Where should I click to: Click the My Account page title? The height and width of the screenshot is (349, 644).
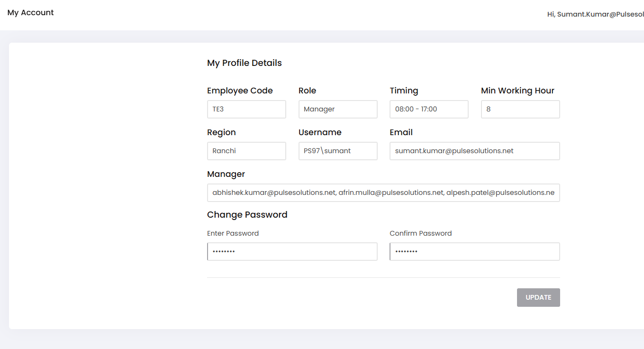click(31, 13)
